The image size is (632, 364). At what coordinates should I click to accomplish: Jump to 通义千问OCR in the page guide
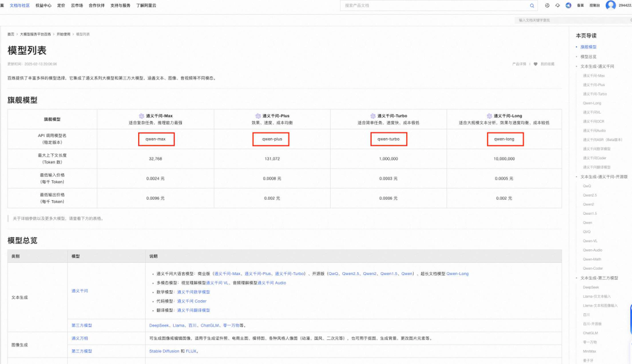(x=594, y=121)
